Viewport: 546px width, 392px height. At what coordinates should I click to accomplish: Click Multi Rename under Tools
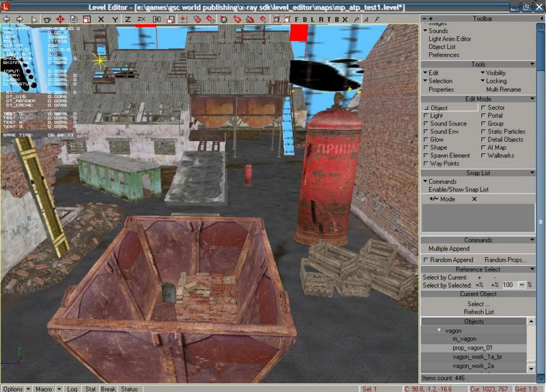pyautogui.click(x=503, y=89)
